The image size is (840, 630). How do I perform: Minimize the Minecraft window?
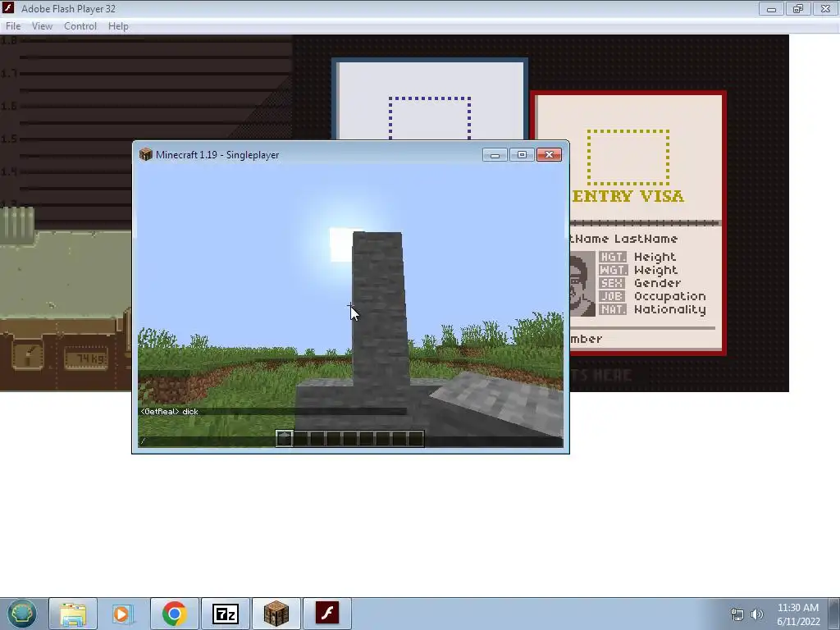pos(495,155)
